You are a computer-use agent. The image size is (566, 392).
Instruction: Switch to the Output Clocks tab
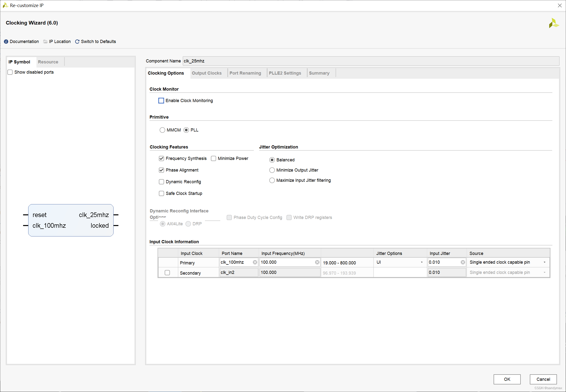(207, 73)
